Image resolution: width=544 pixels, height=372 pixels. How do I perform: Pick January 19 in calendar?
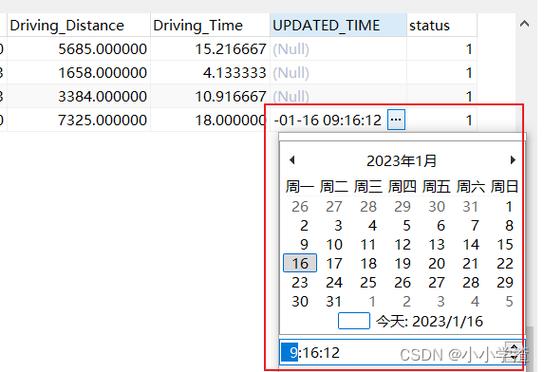[402, 263]
